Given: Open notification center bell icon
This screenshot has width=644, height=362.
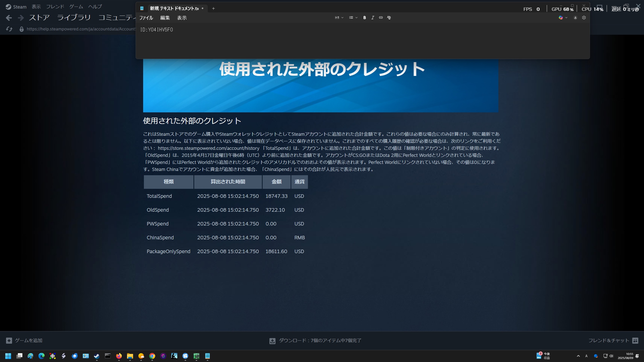Looking at the screenshot, I should (637, 356).
